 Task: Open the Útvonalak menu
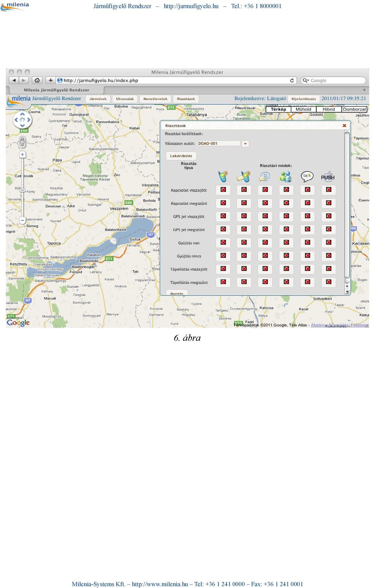pos(125,99)
